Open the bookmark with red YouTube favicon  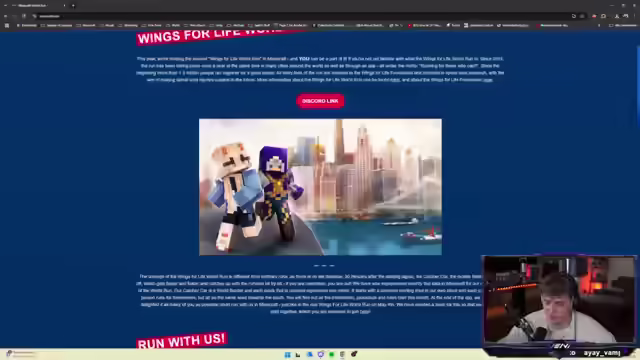[x=424, y=25]
